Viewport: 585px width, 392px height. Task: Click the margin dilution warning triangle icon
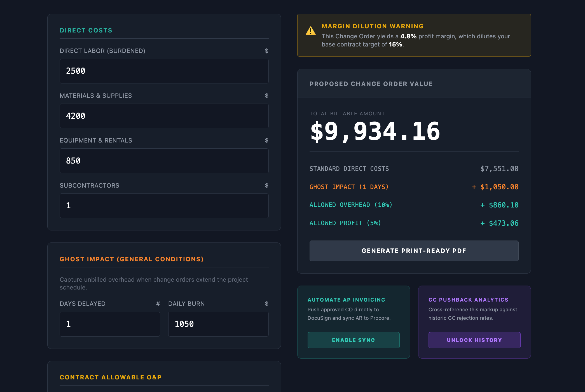point(310,31)
